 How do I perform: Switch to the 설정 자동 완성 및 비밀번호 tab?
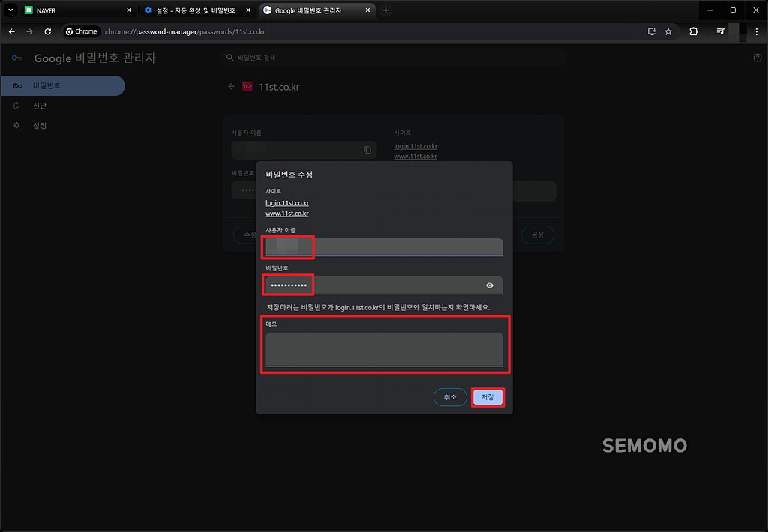tap(197, 10)
